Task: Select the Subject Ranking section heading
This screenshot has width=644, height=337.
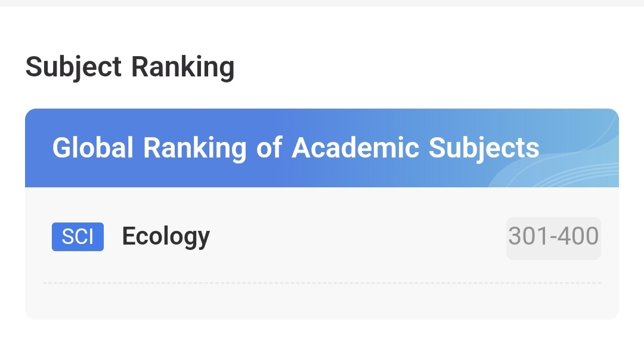Action: pyautogui.click(x=130, y=67)
